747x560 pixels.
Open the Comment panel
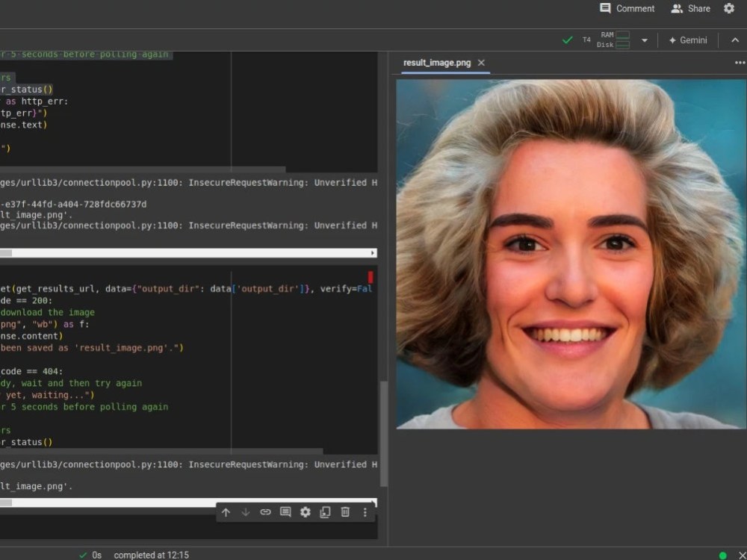627,8
